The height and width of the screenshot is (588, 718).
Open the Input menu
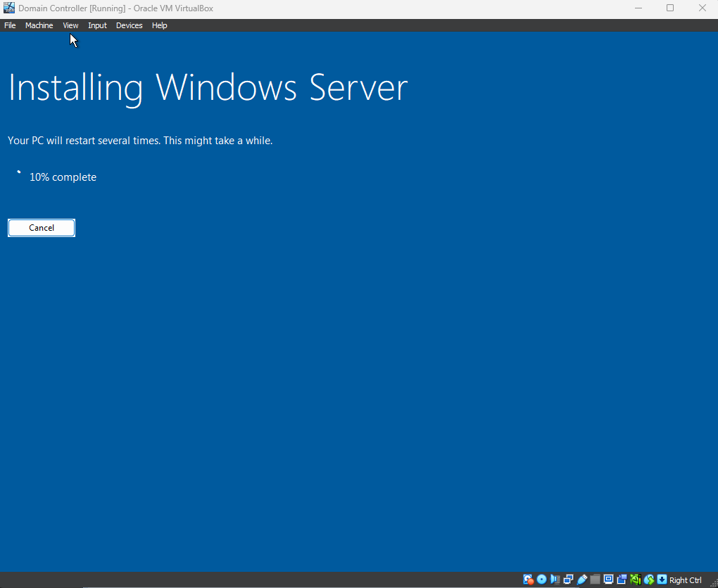[x=97, y=25]
